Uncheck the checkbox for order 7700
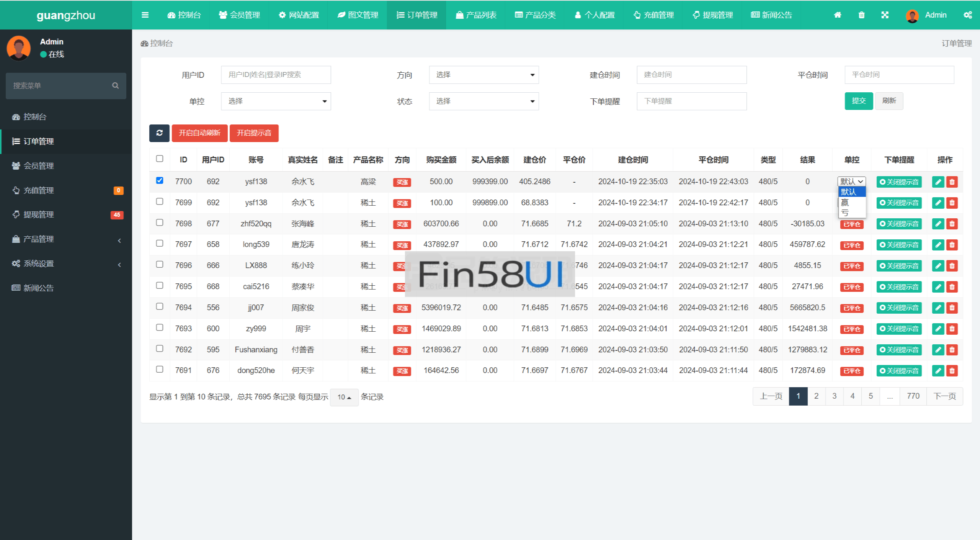This screenshot has width=980, height=540. (160, 180)
